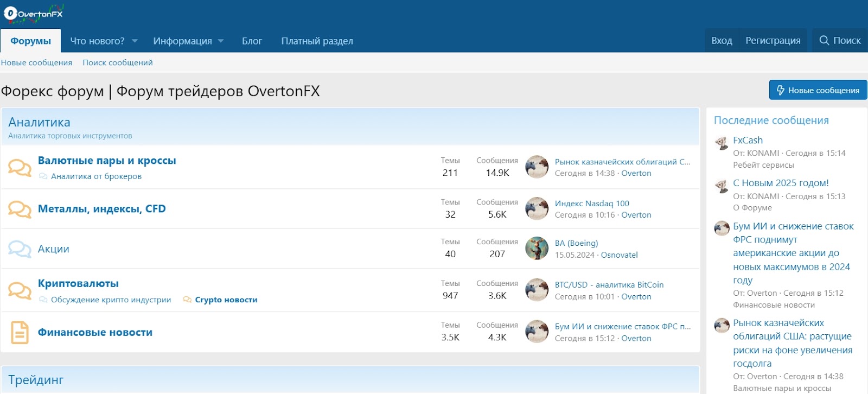Image resolution: width=868 pixels, height=394 pixels.
Task: Go to the Блог page
Action: tap(252, 41)
